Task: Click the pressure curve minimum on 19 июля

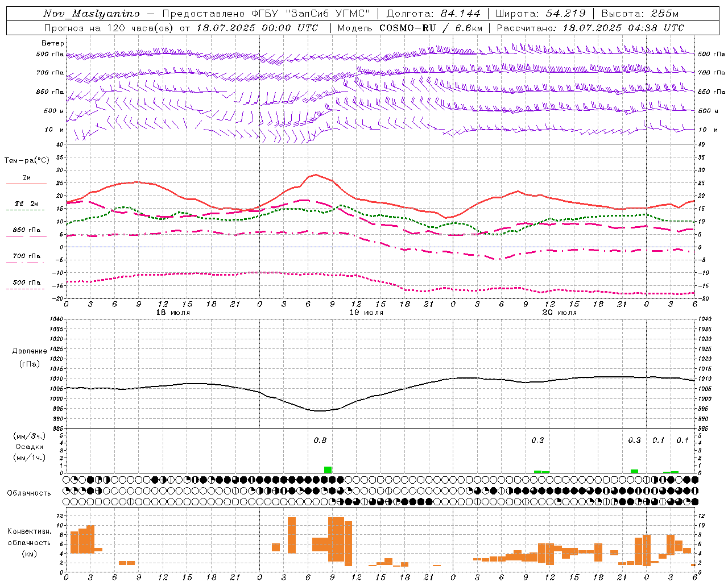Action: click(320, 410)
